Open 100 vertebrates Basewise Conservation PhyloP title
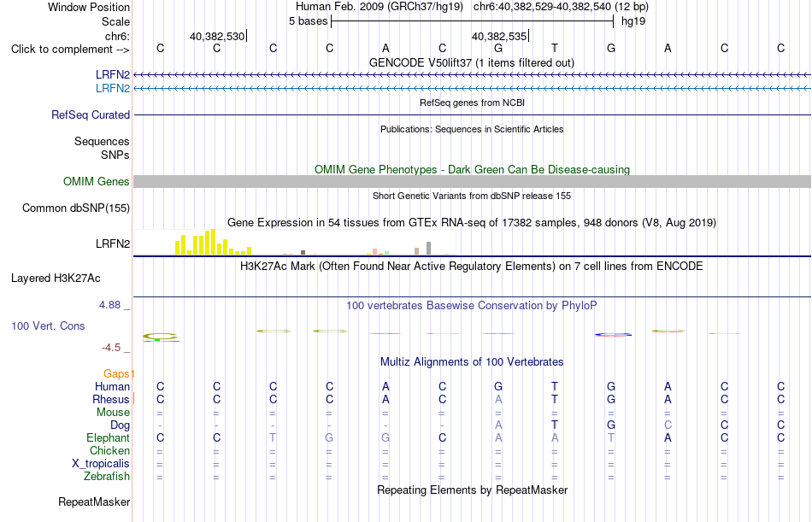The height and width of the screenshot is (522, 812). [x=472, y=306]
